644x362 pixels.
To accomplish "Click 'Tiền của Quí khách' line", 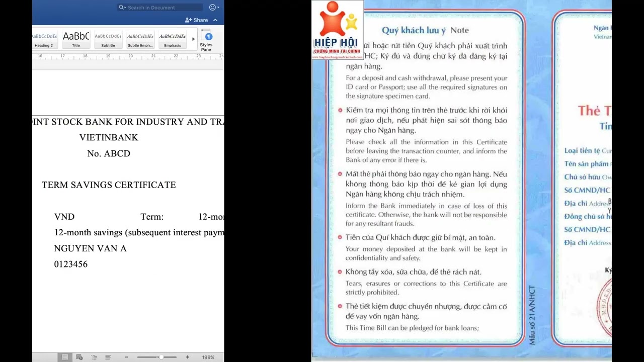I will click(421, 237).
